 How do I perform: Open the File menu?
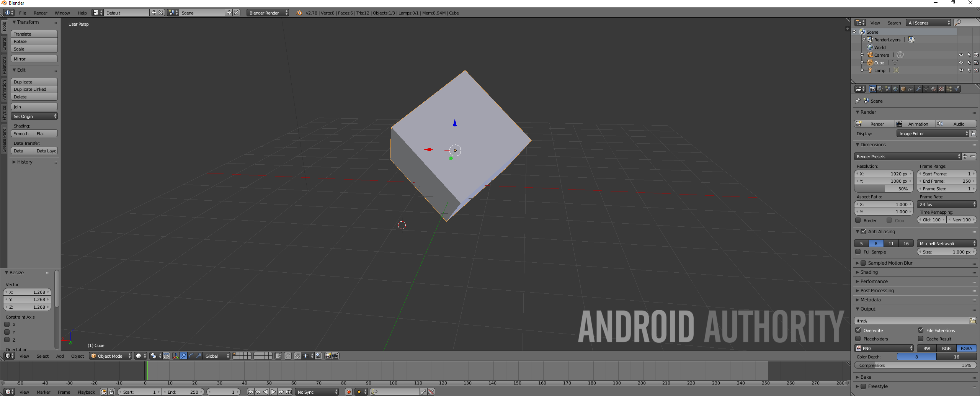(x=23, y=13)
